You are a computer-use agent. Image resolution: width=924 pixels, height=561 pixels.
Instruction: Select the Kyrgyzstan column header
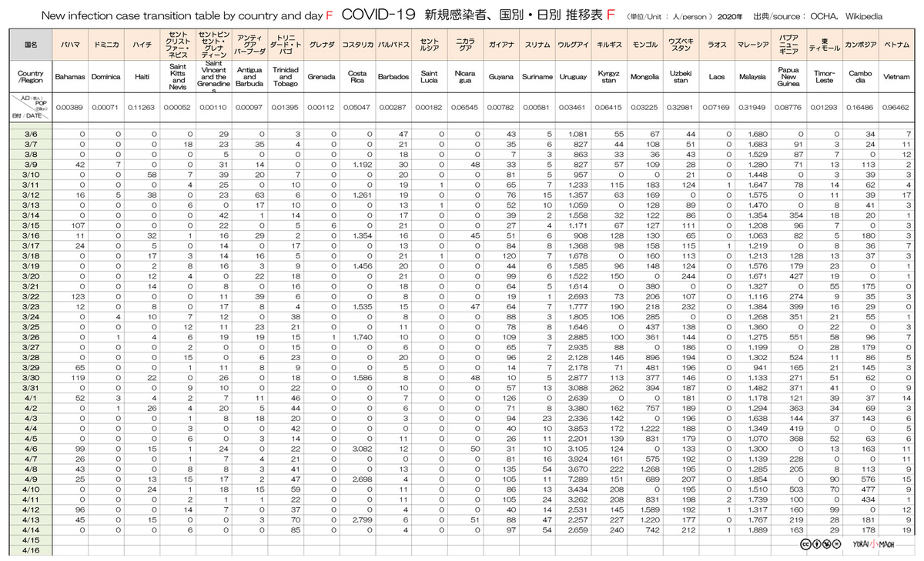[x=609, y=77]
